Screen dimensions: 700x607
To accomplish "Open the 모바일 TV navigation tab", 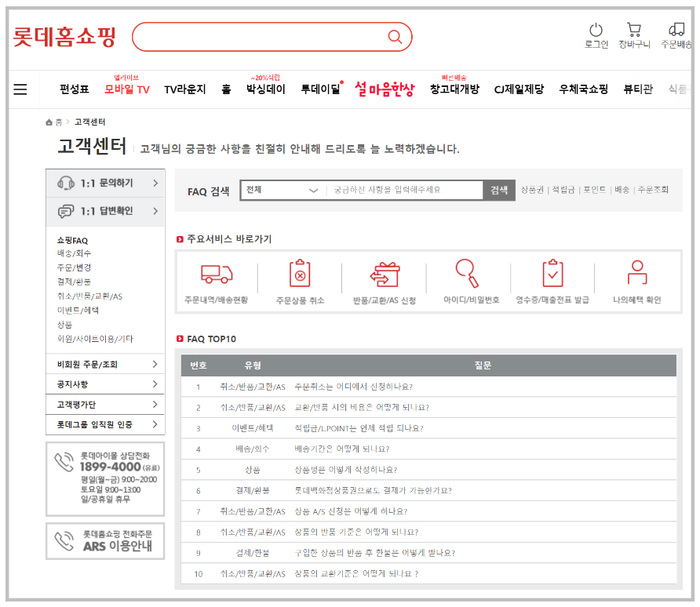I will [127, 89].
